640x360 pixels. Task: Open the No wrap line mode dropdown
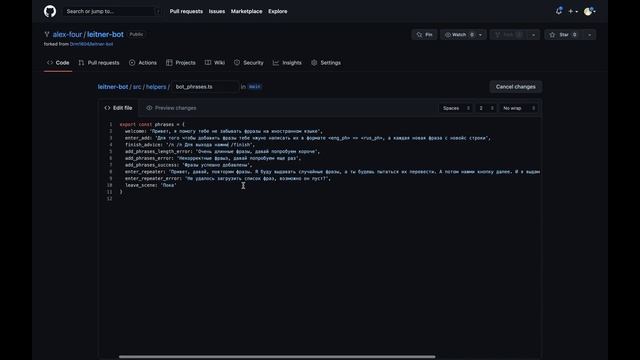(518, 108)
